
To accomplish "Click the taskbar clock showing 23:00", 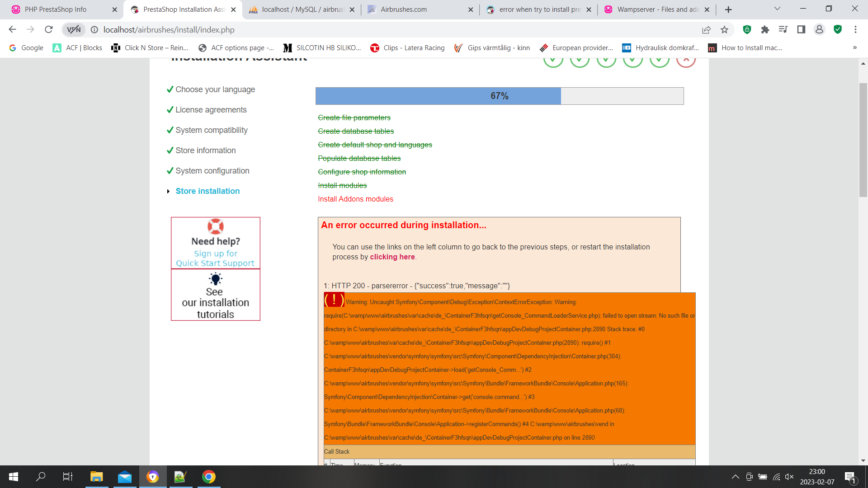I will 817,477.
